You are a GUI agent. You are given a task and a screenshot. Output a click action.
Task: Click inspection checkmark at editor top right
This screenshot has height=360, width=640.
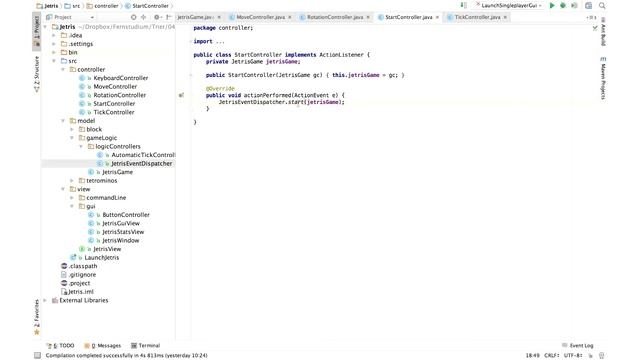tap(595, 28)
